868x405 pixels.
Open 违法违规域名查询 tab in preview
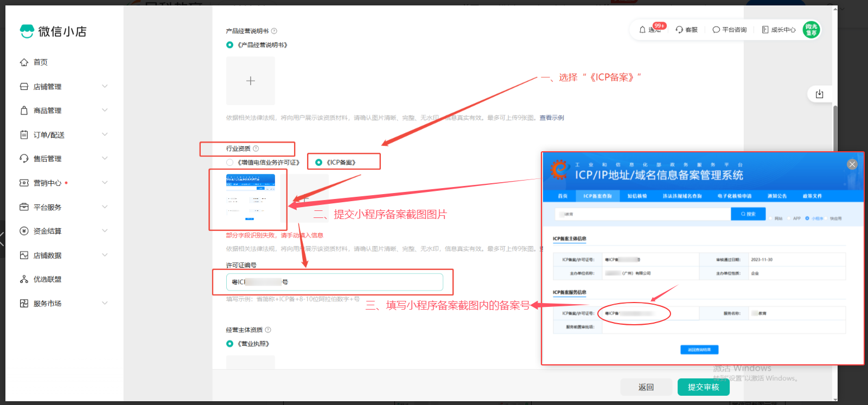click(682, 196)
